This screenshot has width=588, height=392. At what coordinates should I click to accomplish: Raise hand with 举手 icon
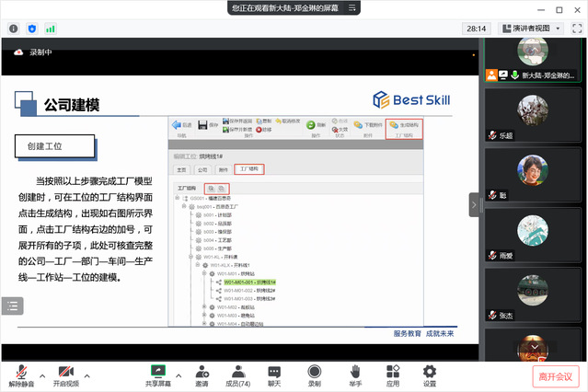(x=355, y=374)
